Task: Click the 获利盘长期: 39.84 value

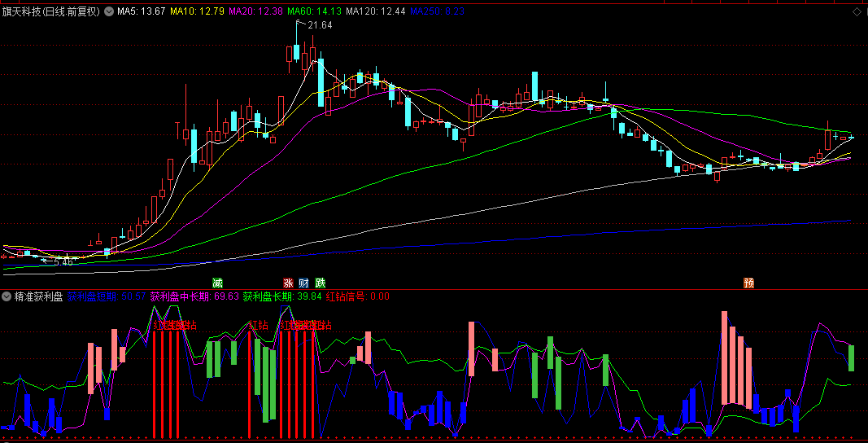Action: point(282,296)
